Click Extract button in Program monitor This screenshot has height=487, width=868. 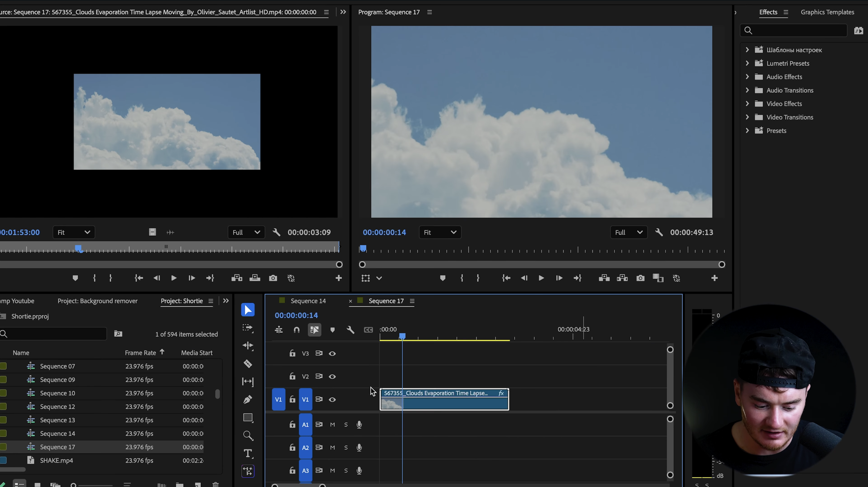pos(622,278)
